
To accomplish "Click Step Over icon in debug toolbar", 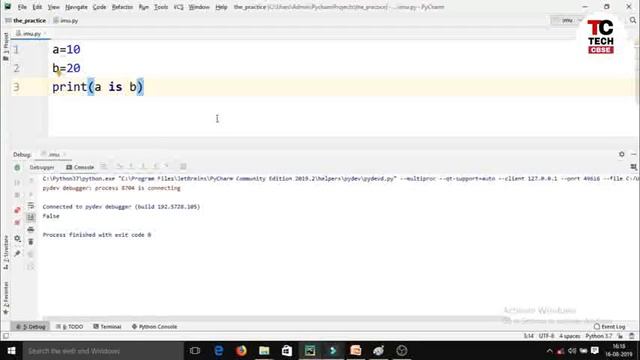I will tap(119, 166).
